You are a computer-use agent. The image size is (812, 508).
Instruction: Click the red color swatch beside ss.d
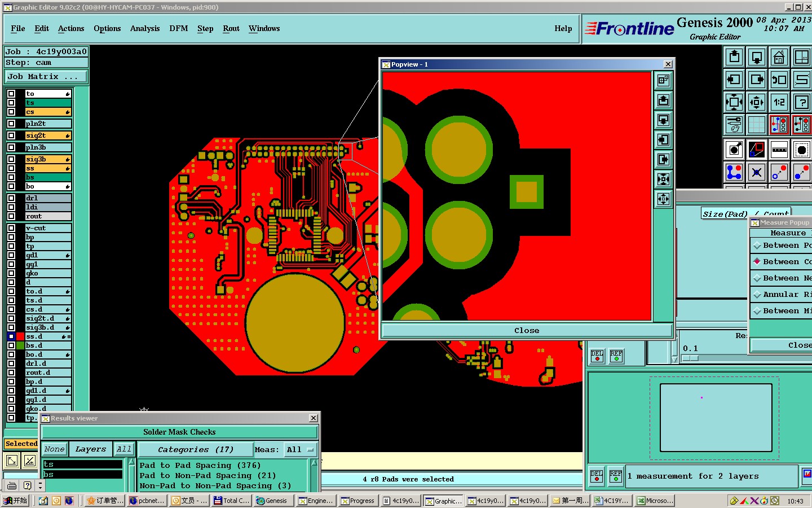(20, 336)
